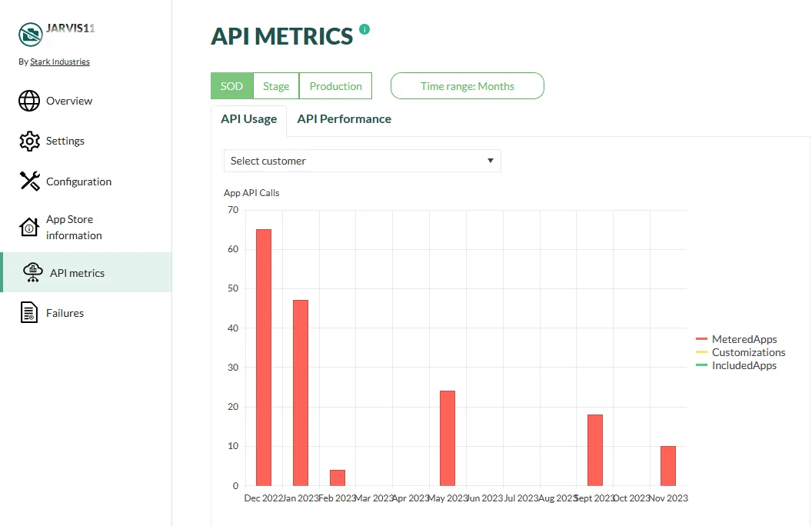Viewport: 812px width, 526px height.
Task: Change the Time range: Months selector
Action: [467, 86]
